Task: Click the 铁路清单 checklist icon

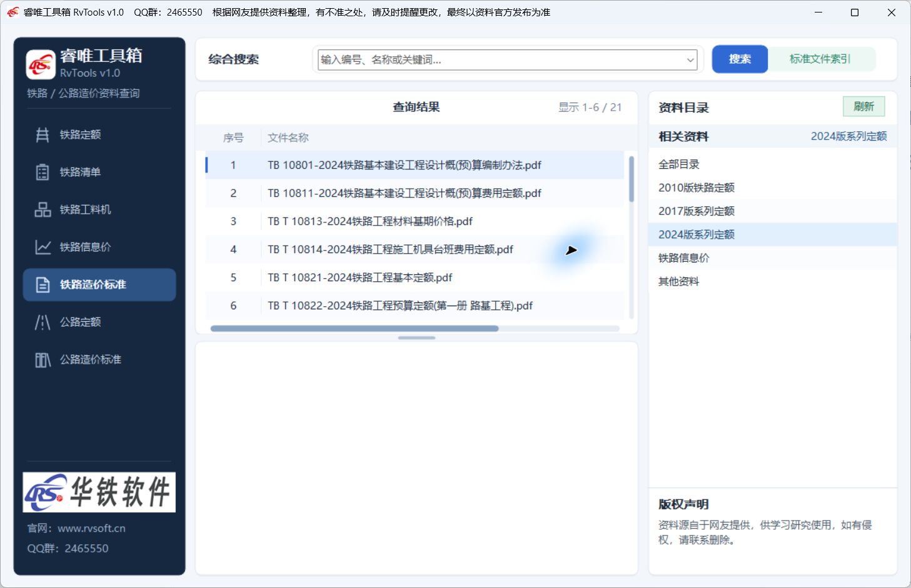Action: [43, 172]
